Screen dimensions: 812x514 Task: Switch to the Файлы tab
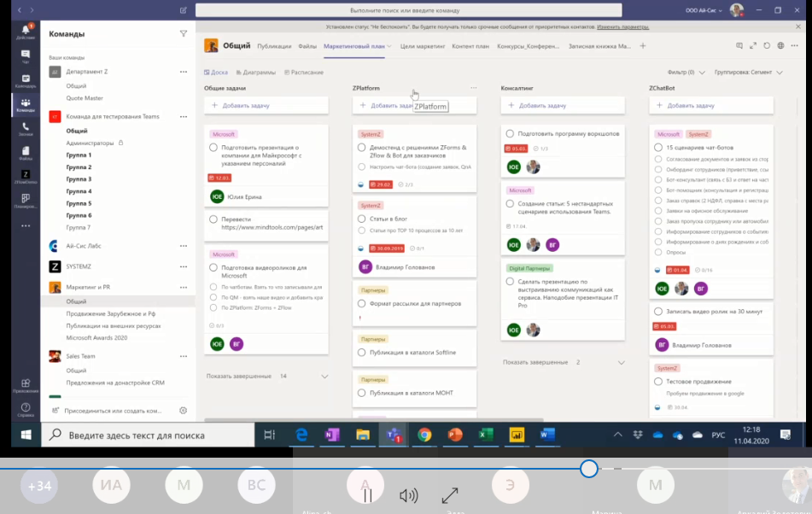[307, 46]
